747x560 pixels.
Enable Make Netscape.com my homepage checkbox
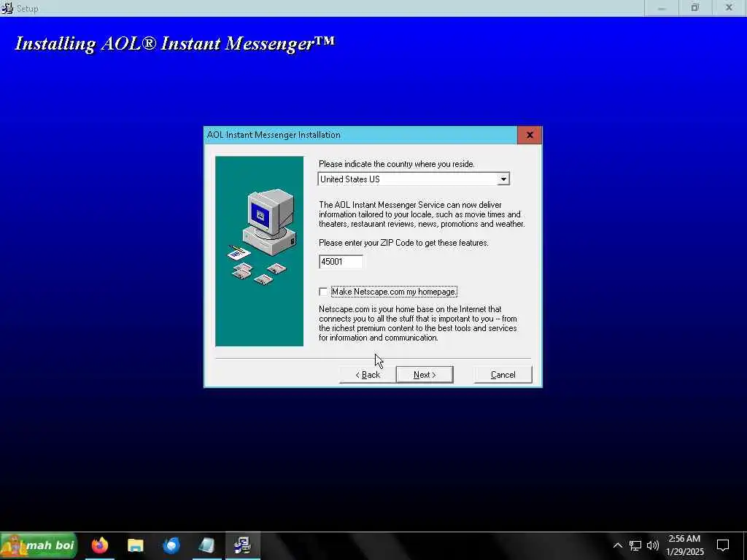pos(323,292)
